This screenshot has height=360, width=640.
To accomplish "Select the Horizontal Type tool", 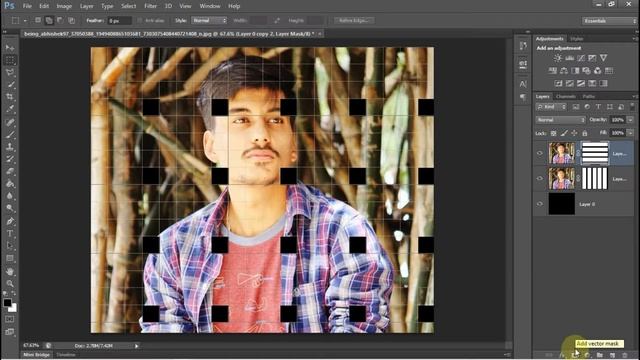I will pos(10,233).
